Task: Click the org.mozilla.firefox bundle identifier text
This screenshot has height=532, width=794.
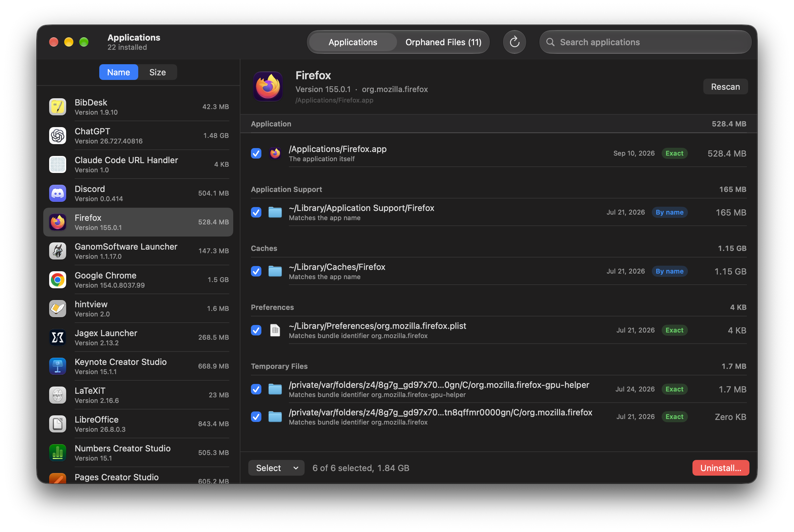Action: coord(395,89)
